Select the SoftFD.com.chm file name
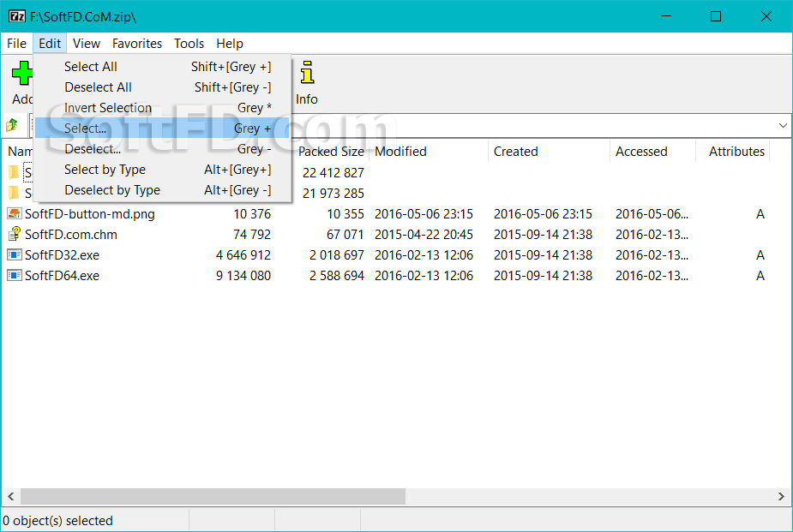 71,235
